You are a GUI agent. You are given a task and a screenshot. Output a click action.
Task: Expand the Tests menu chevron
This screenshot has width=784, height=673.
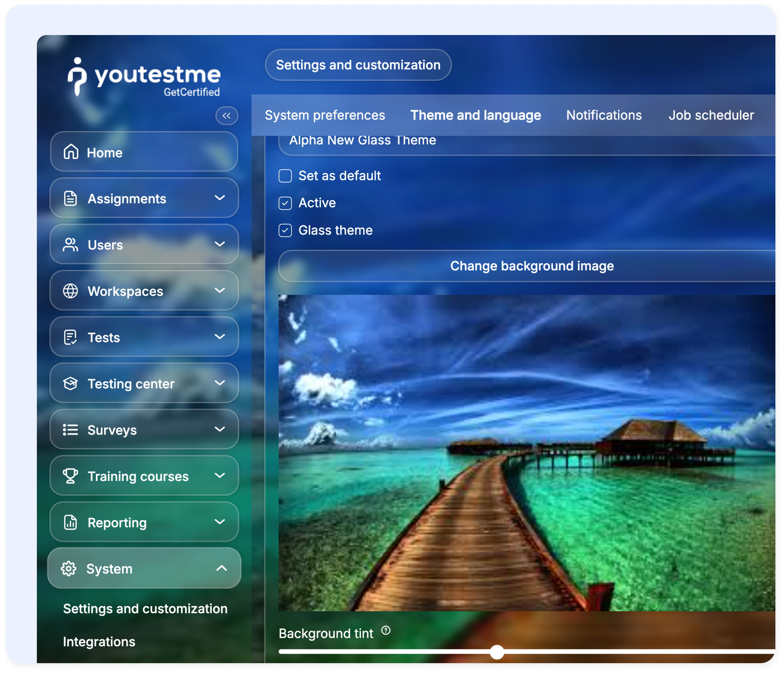click(220, 336)
